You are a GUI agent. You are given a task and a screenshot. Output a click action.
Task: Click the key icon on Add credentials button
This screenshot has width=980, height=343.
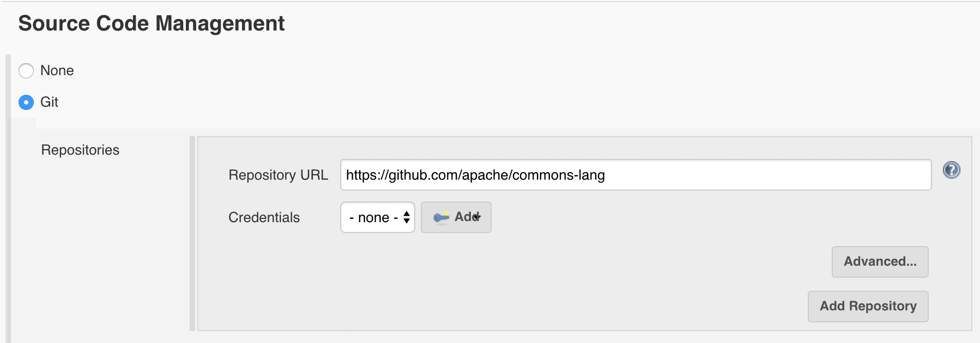(441, 217)
